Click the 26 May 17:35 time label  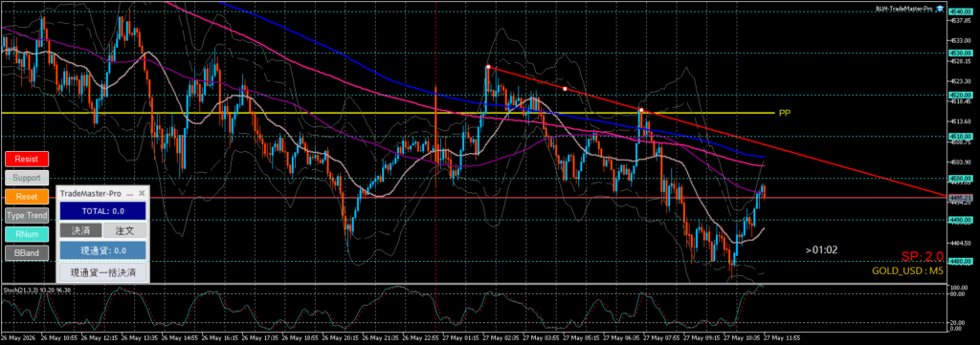pyautogui.click(x=260, y=339)
